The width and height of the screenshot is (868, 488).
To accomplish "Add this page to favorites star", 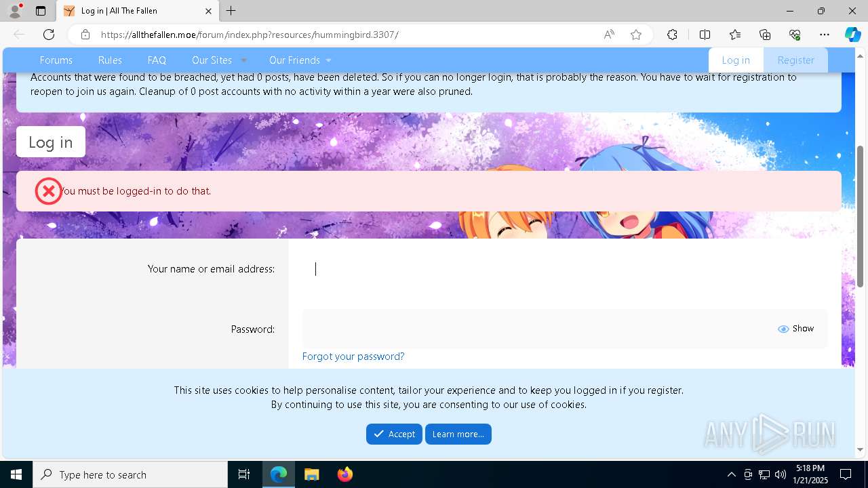I will tap(636, 35).
